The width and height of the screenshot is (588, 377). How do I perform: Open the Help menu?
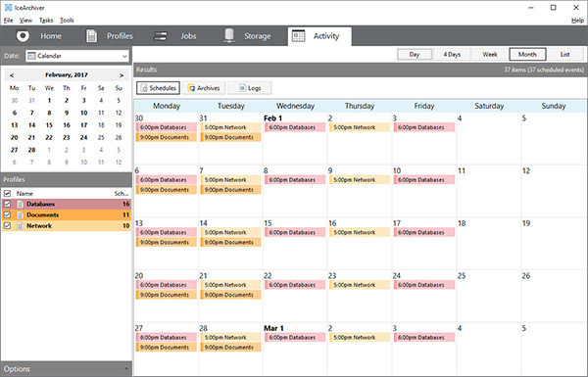click(577, 21)
